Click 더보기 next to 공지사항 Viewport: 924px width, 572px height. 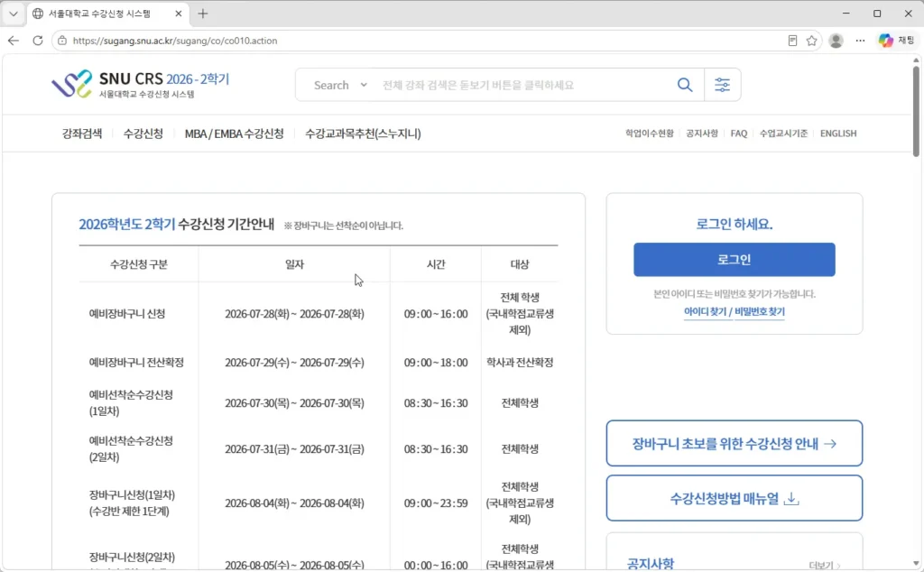[825, 566]
